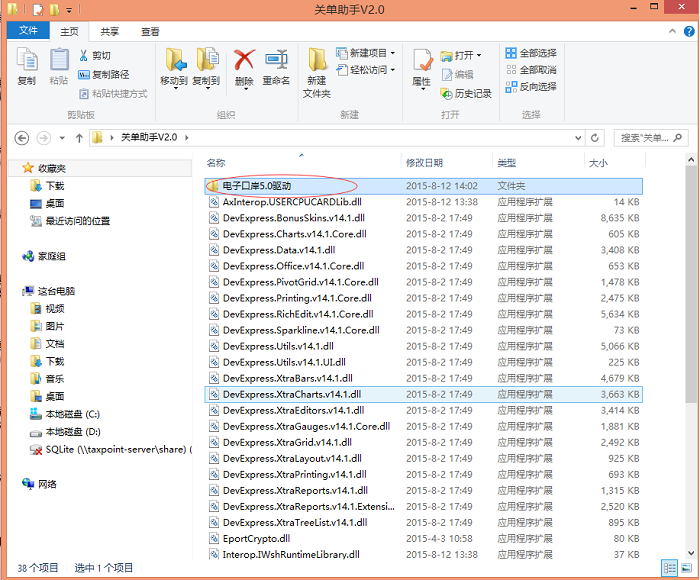Create a New folder (新建文件夹)
This screenshot has width=700, height=580.
click(317, 74)
